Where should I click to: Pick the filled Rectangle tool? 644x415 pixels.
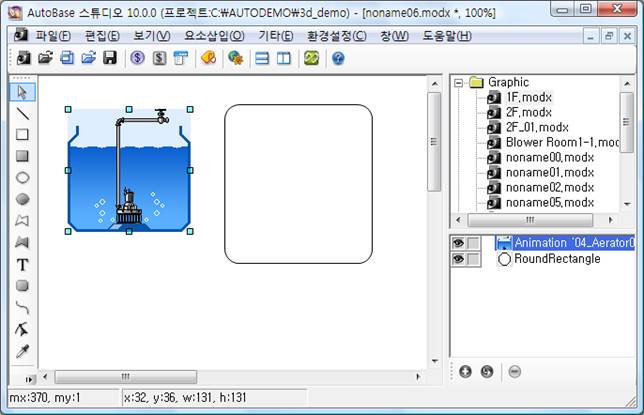[x=23, y=156]
